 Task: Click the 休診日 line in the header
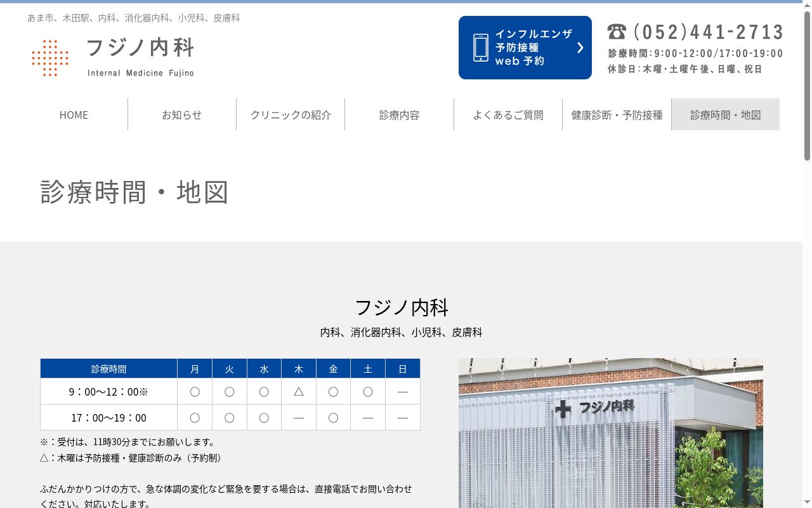[685, 69]
